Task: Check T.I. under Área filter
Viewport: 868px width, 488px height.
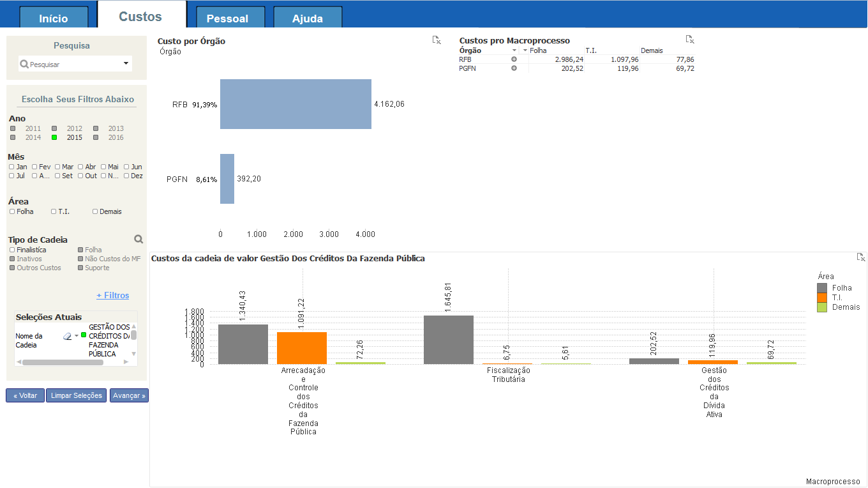Action: pyautogui.click(x=54, y=211)
